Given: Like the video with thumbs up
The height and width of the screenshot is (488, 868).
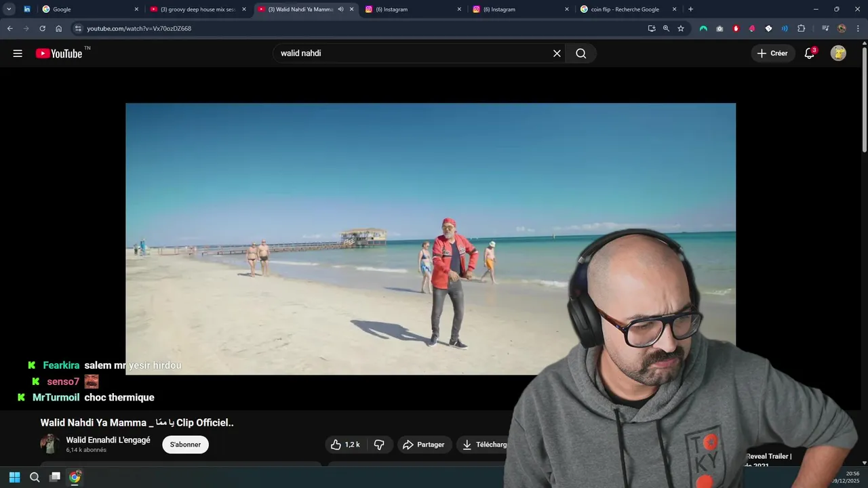Looking at the screenshot, I should [345, 445].
